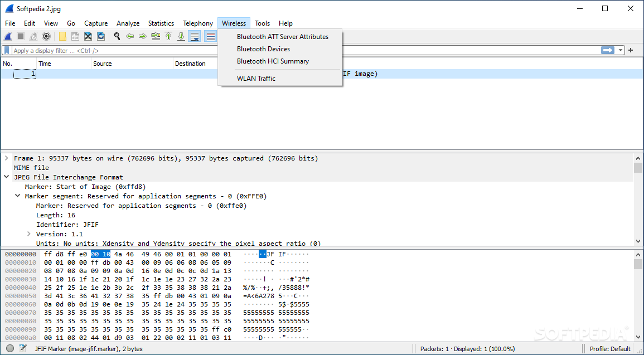This screenshot has height=355, width=644.
Task: Click the display filter bookmark icon
Action: click(x=7, y=51)
